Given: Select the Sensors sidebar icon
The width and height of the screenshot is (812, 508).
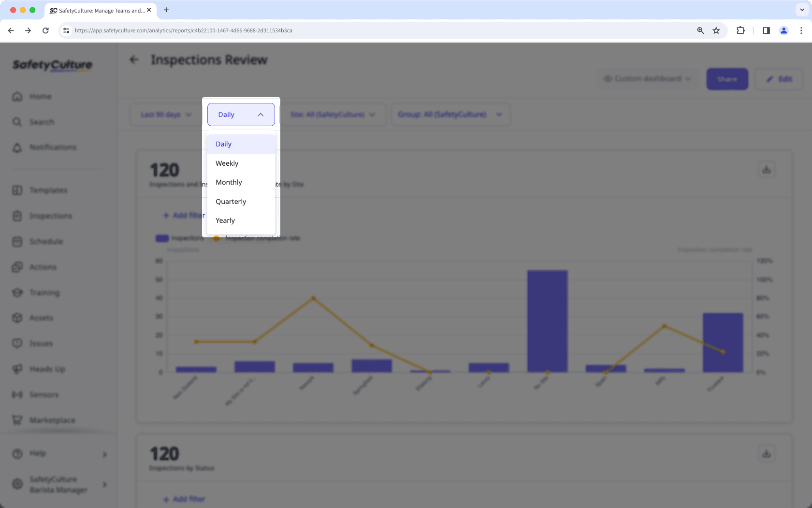Looking at the screenshot, I should [17, 394].
